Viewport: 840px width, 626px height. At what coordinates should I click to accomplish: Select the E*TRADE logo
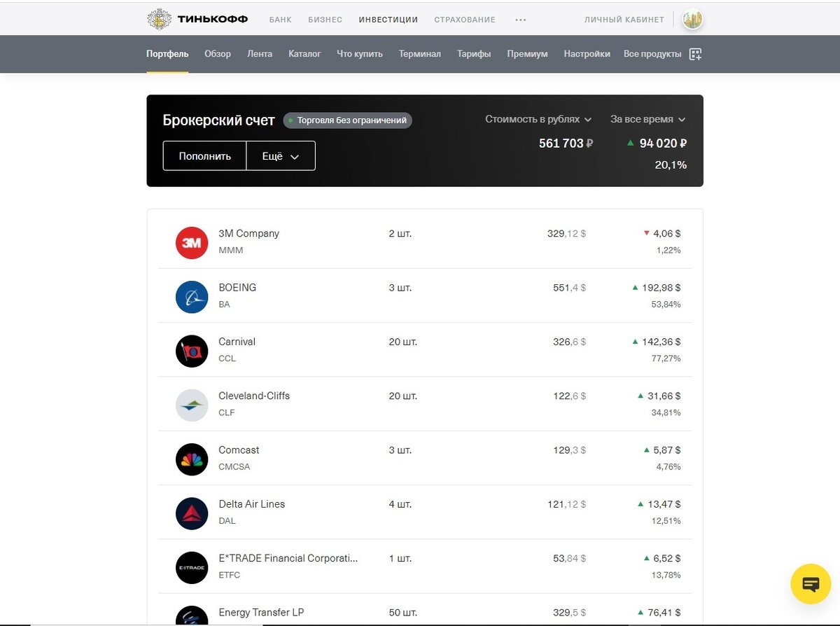192,567
